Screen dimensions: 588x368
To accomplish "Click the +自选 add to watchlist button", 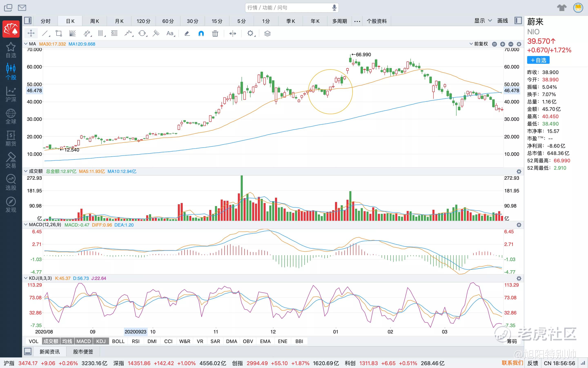I will point(538,60).
